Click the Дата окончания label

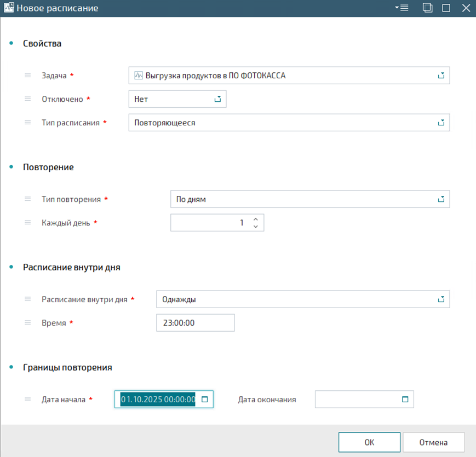point(267,400)
